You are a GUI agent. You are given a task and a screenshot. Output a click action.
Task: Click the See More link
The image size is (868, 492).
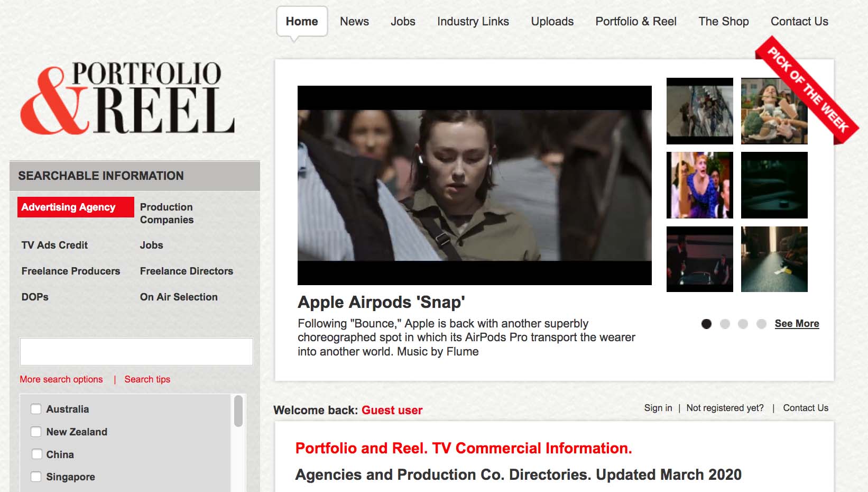pyautogui.click(x=797, y=324)
